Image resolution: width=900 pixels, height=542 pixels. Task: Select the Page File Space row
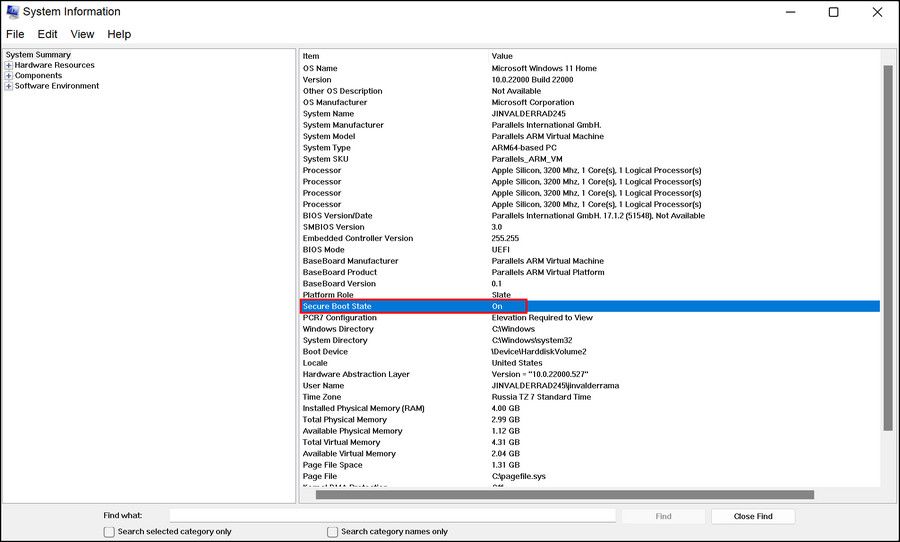point(590,465)
